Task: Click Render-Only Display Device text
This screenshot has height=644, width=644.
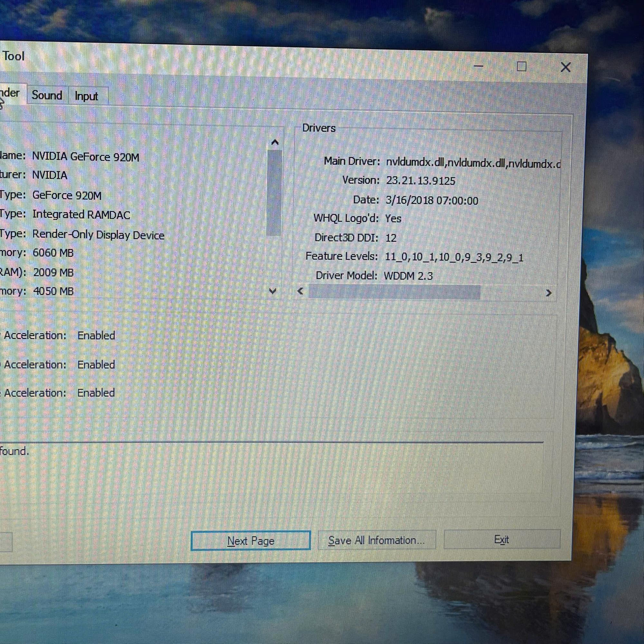Action: [98, 235]
